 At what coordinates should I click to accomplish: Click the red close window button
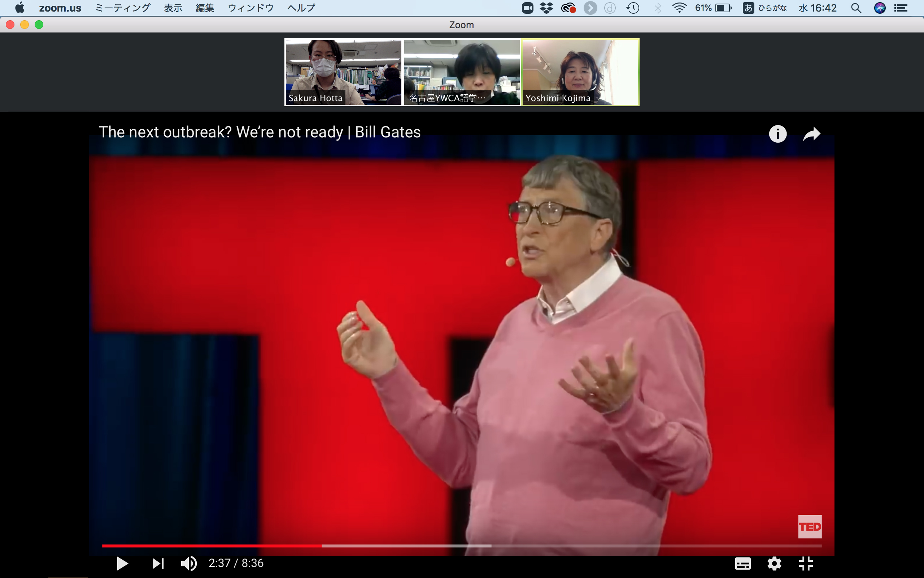[10, 25]
